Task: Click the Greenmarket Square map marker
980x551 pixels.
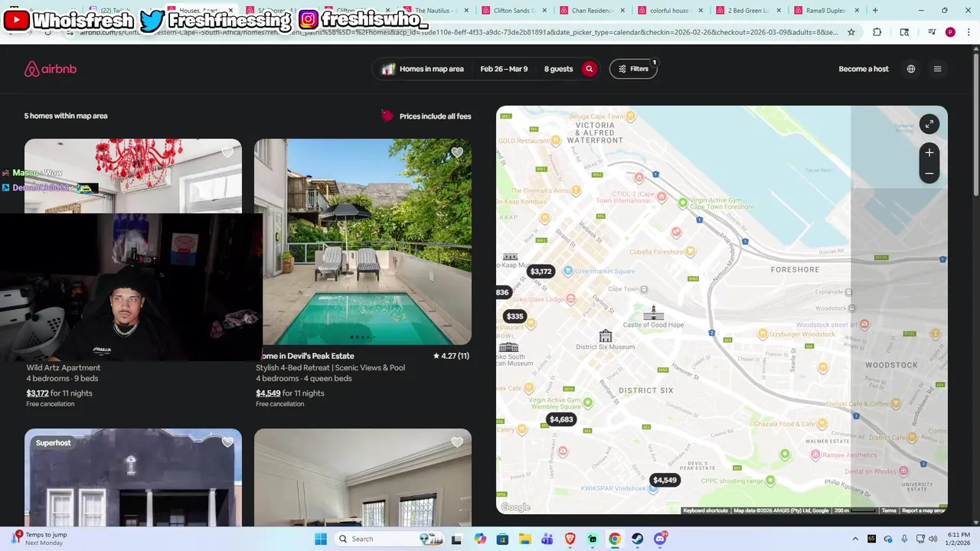Action: tap(567, 271)
